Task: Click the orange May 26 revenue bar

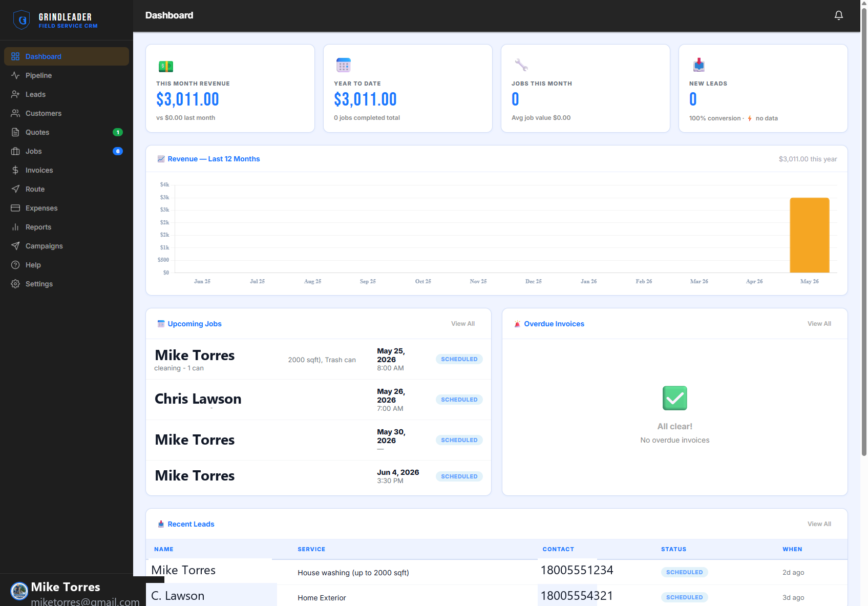Action: 810,235
